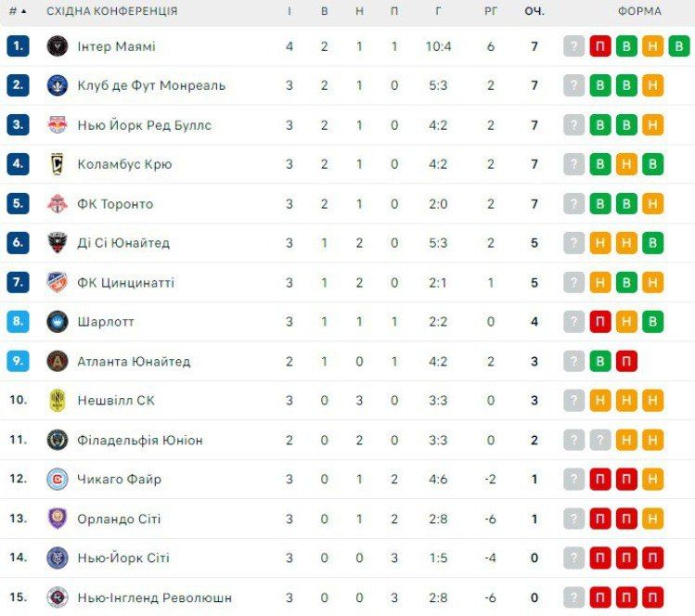Screen dimensions: 695x616
Task: Click the Інтер Маямі club logo
Action: coord(58,46)
